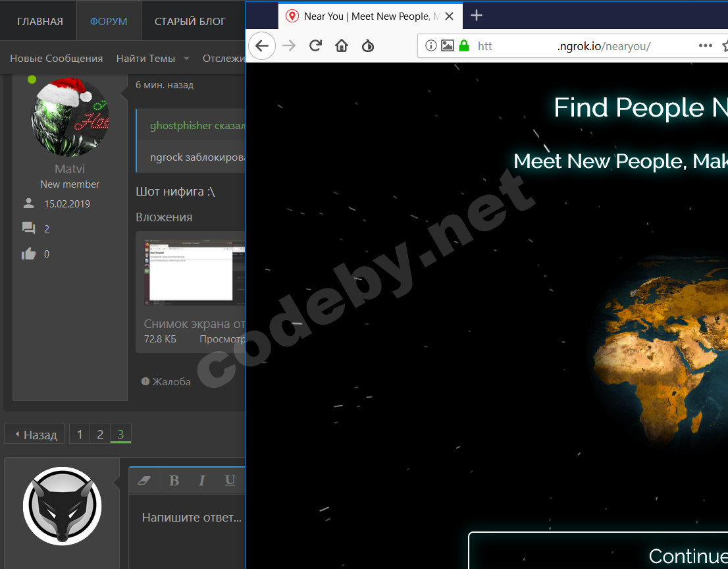Click the joined date person icon
Image resolution: width=728 pixels, height=569 pixels.
click(x=29, y=203)
